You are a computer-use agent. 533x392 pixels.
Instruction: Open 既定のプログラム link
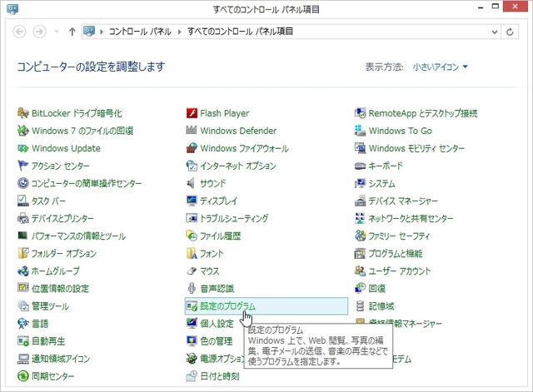click(227, 306)
